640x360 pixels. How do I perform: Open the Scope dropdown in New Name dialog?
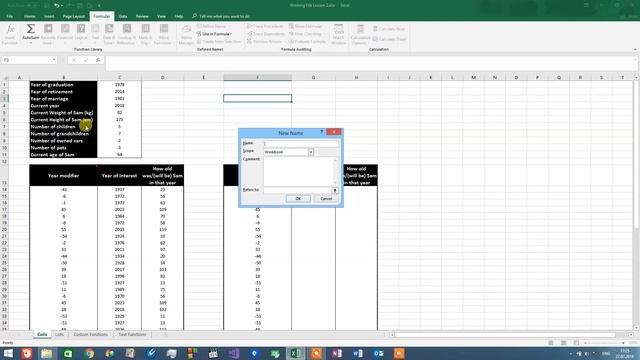[x=311, y=152]
